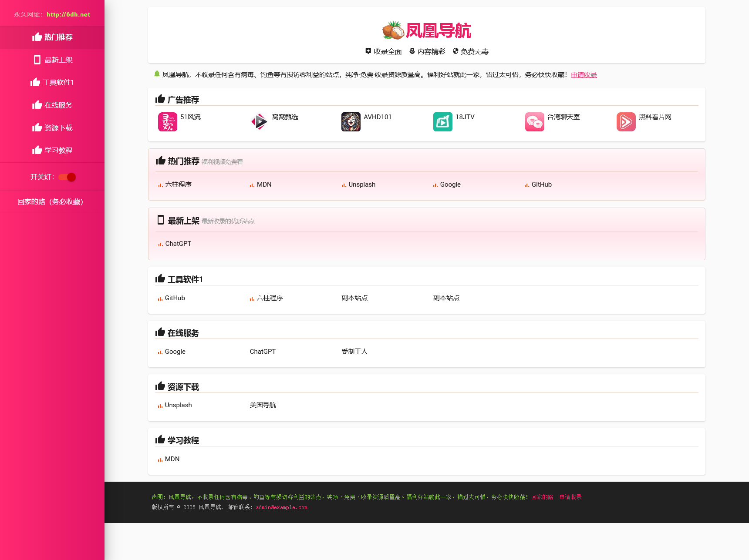Click 回家的路（务必收藏） in the sidebar
749x560 pixels.
[50, 202]
